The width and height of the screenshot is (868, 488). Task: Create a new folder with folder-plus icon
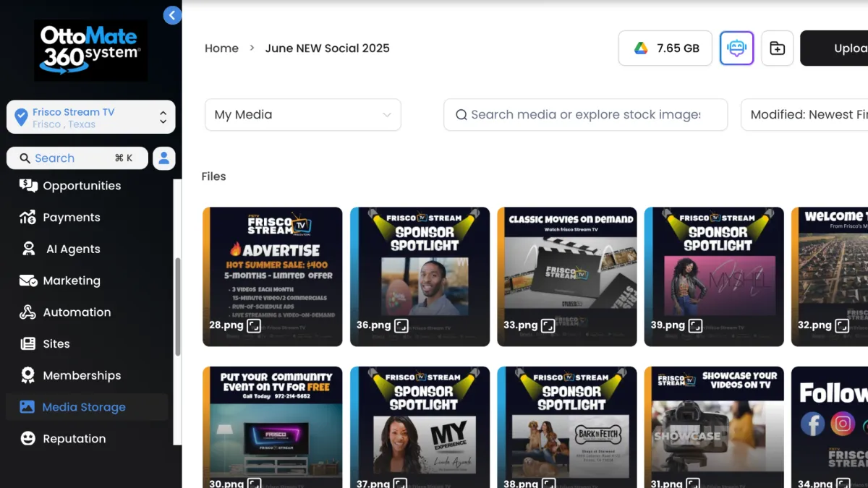(x=777, y=48)
